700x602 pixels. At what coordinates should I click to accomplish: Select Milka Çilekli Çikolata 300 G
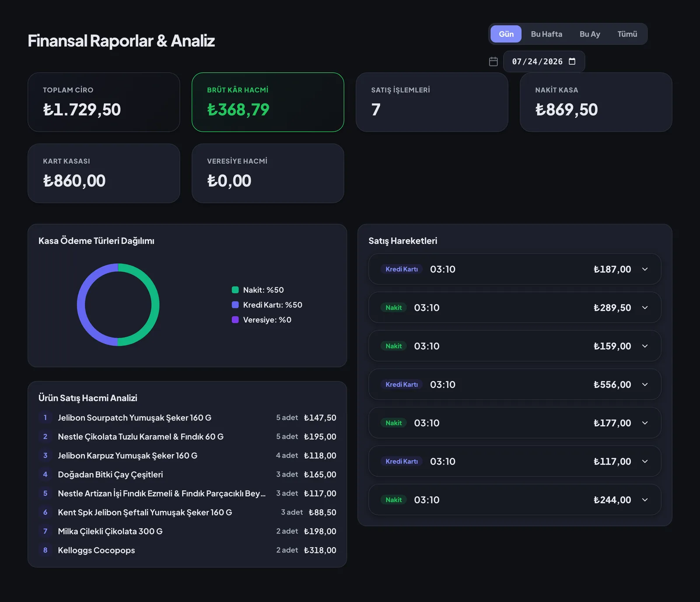(x=187, y=531)
